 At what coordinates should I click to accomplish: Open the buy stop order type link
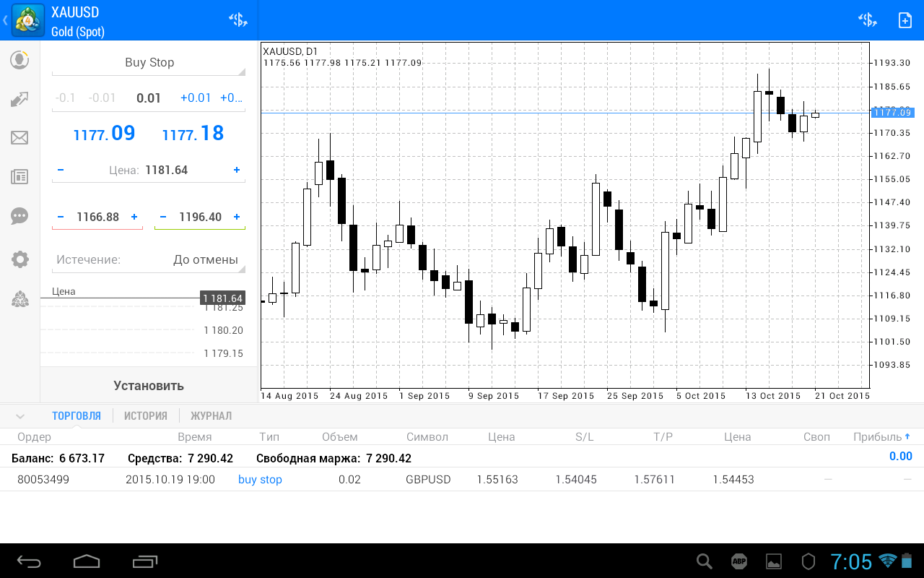point(260,480)
